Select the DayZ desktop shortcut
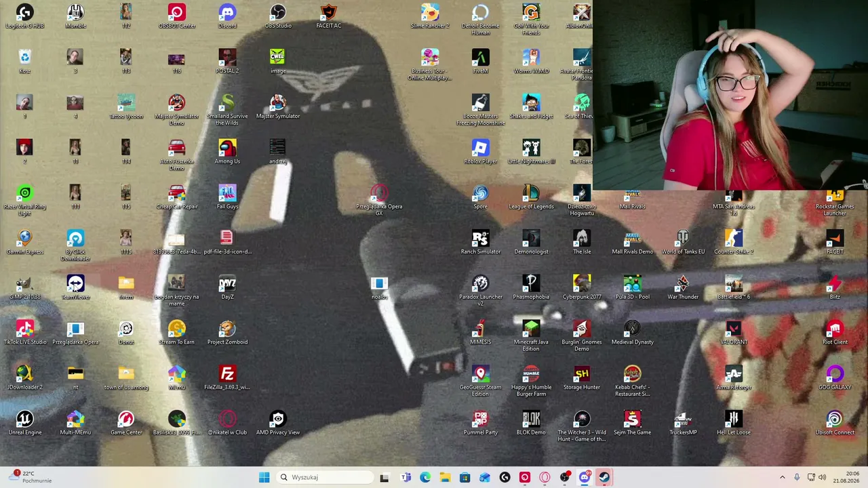Image resolution: width=868 pixels, height=488 pixels. (x=227, y=288)
